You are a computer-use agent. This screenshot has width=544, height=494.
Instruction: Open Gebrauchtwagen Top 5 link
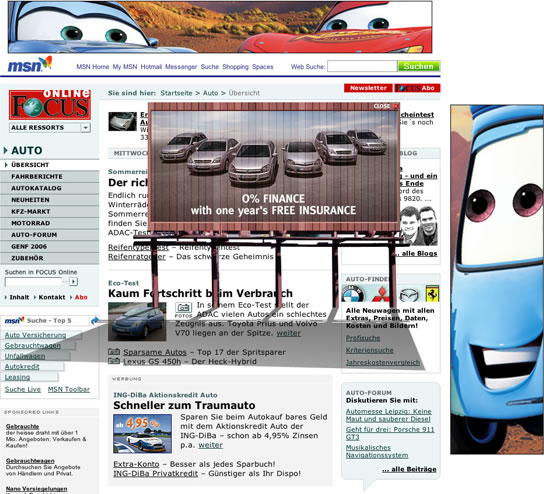click(x=33, y=346)
